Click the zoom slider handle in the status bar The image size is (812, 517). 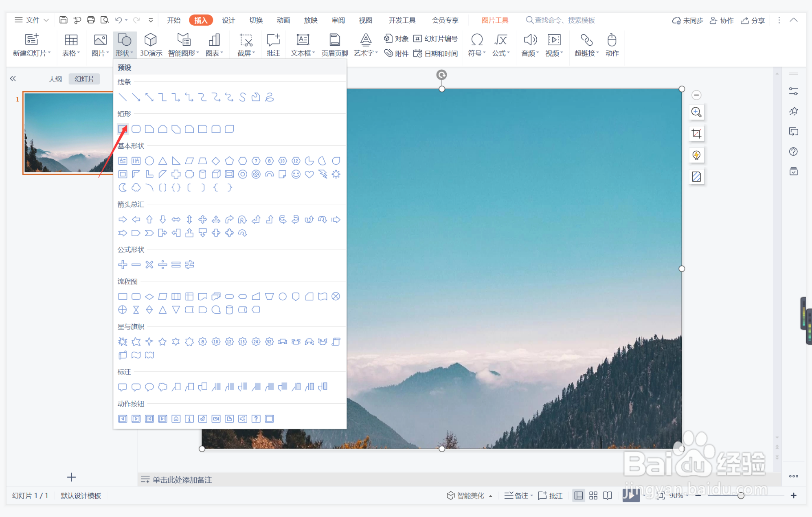coord(741,495)
